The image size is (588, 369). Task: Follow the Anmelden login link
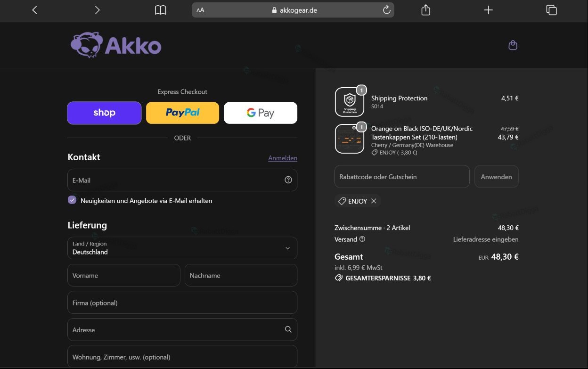coord(283,158)
